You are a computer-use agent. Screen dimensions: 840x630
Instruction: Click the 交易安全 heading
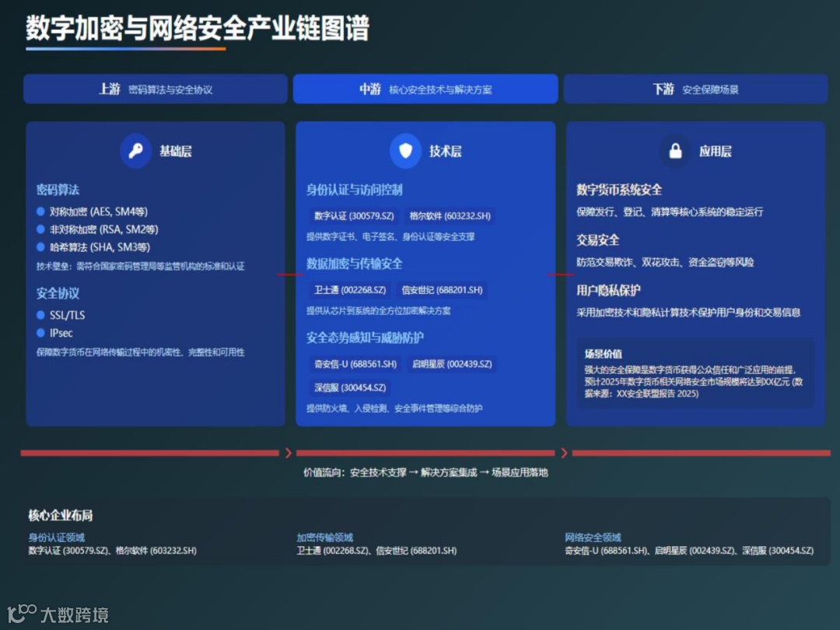pos(598,240)
